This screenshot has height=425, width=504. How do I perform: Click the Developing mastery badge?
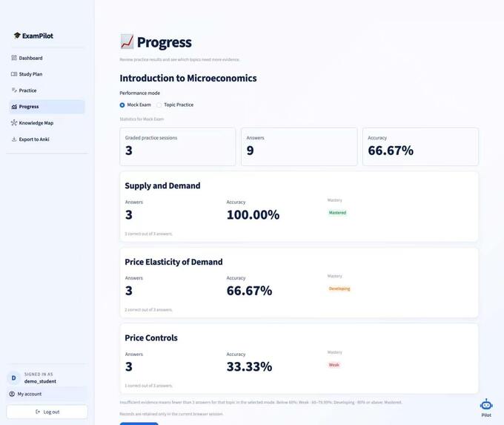point(339,289)
